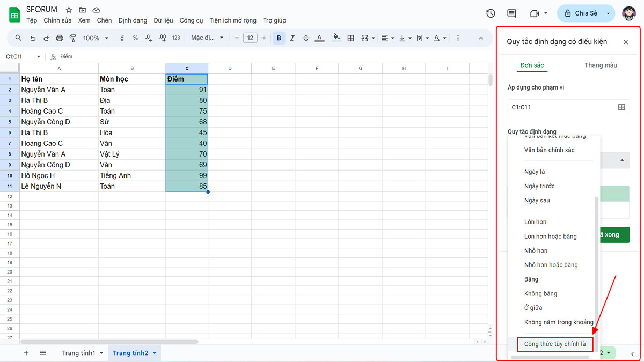644x362 pixels.
Task: Switch to the Thang màu tab
Action: [601, 65]
